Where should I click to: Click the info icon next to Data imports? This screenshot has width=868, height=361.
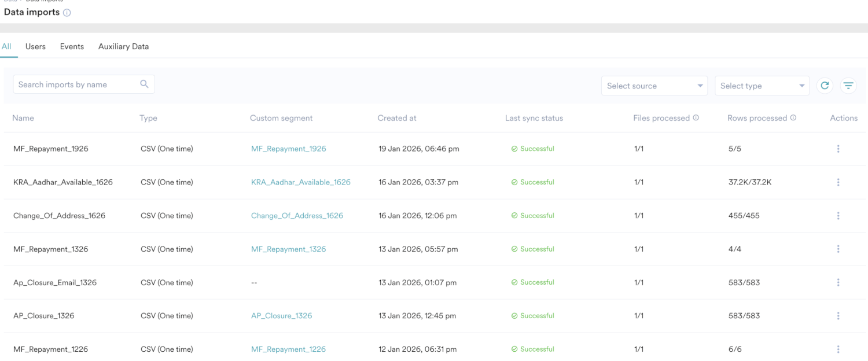coord(67,13)
